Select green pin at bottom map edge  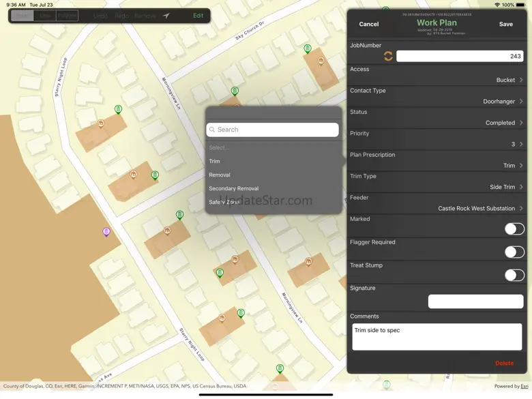[280, 368]
